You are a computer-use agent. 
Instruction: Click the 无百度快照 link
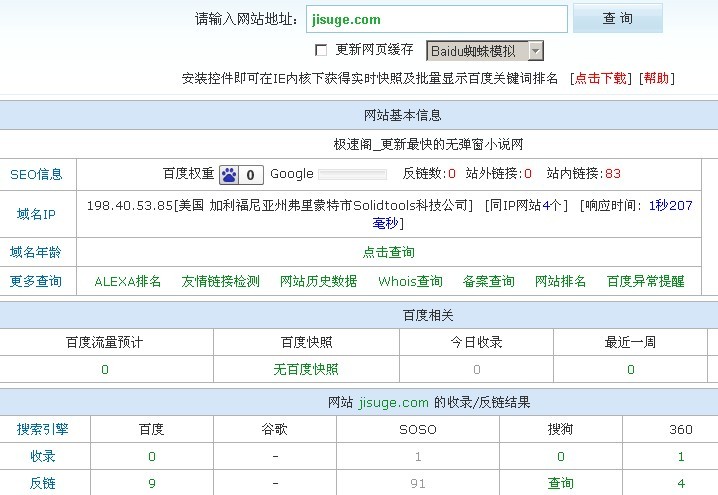tap(306, 369)
